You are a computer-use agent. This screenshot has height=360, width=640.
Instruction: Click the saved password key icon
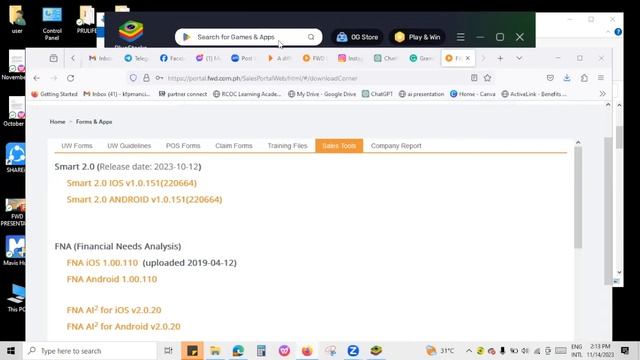159,78
